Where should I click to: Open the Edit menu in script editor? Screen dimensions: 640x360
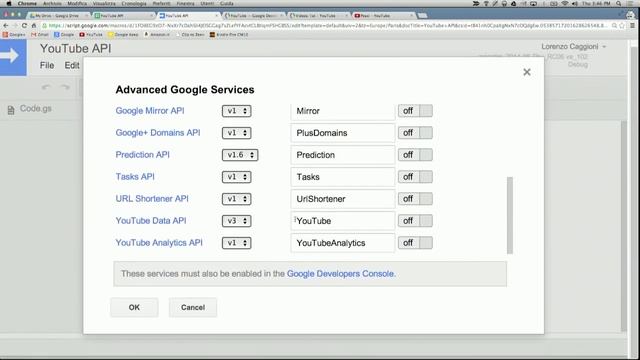(72, 65)
